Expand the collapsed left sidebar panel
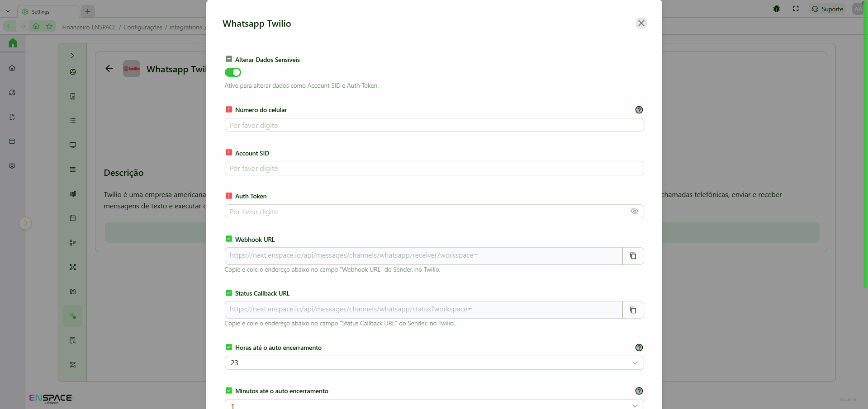 pos(25,223)
